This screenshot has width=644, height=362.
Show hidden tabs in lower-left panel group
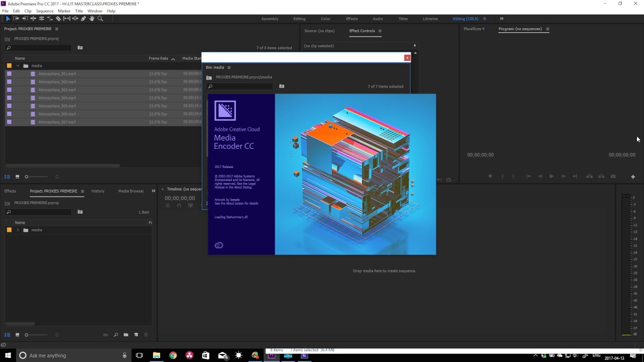click(x=153, y=191)
